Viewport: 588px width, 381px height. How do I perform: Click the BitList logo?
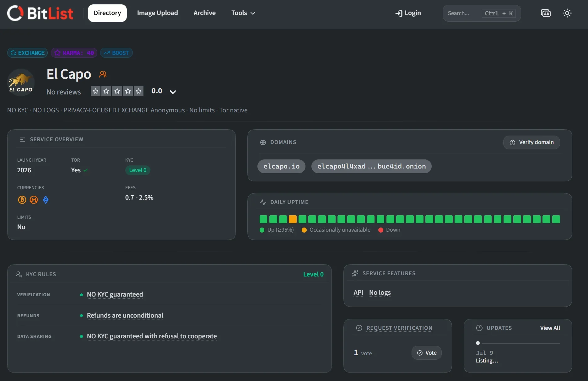(x=40, y=13)
